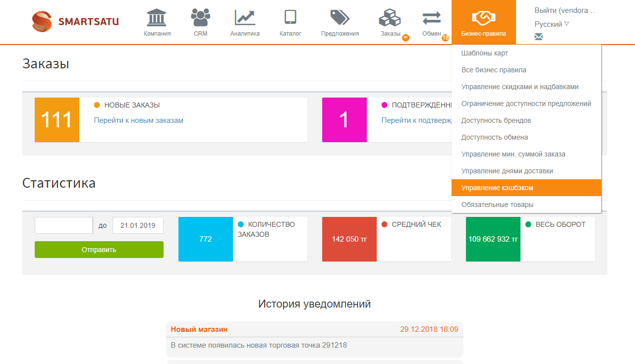
Task: Click the КОЛИЧЕСТВО ЗАКАЗОВ label
Action: (266, 229)
